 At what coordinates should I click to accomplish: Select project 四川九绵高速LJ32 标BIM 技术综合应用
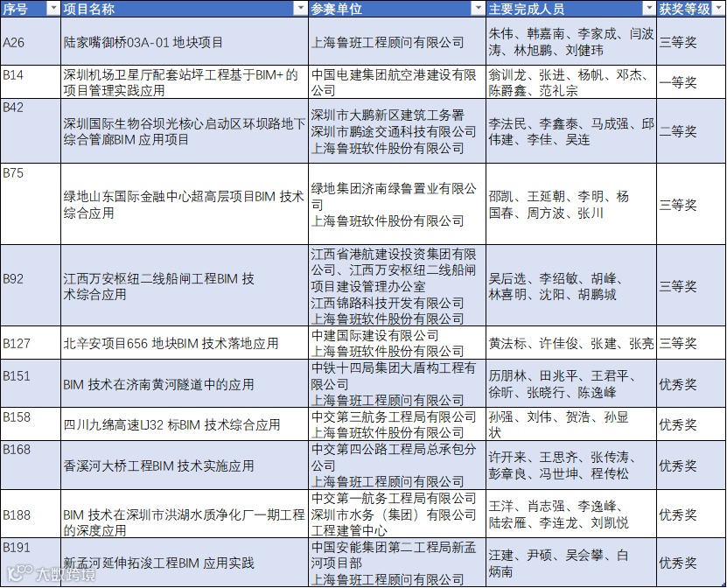(x=185, y=423)
